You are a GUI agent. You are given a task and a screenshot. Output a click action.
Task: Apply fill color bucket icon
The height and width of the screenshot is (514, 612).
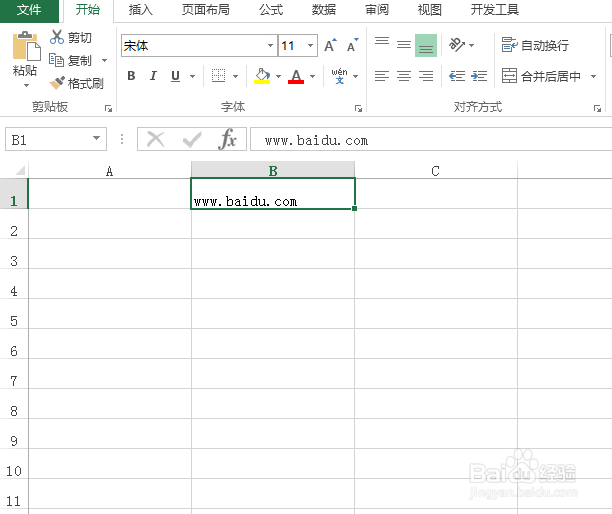262,76
